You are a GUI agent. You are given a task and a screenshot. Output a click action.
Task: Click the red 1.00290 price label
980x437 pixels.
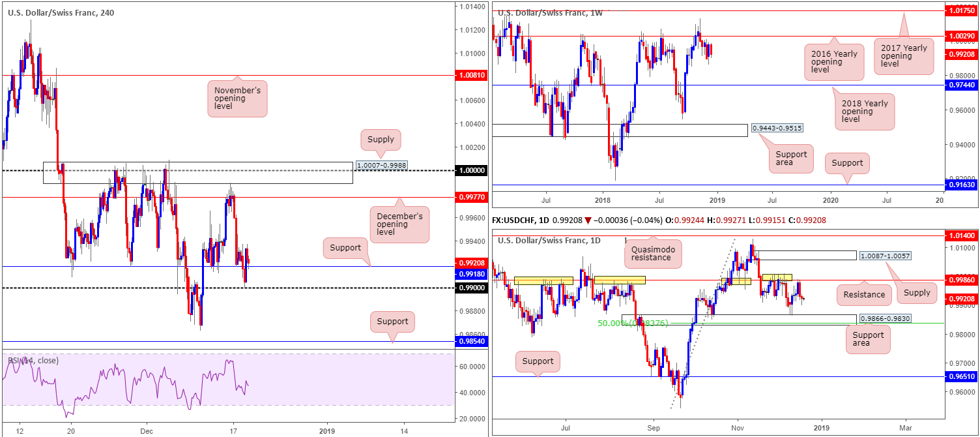pos(962,36)
